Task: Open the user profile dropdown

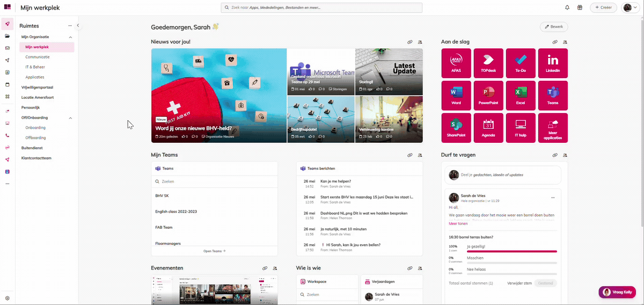Action: (630, 8)
